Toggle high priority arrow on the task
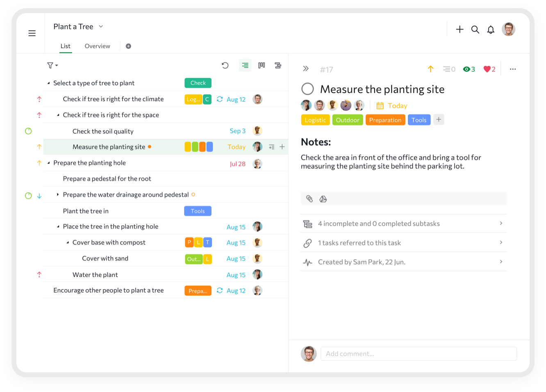This screenshot has height=392, width=546. click(x=430, y=69)
